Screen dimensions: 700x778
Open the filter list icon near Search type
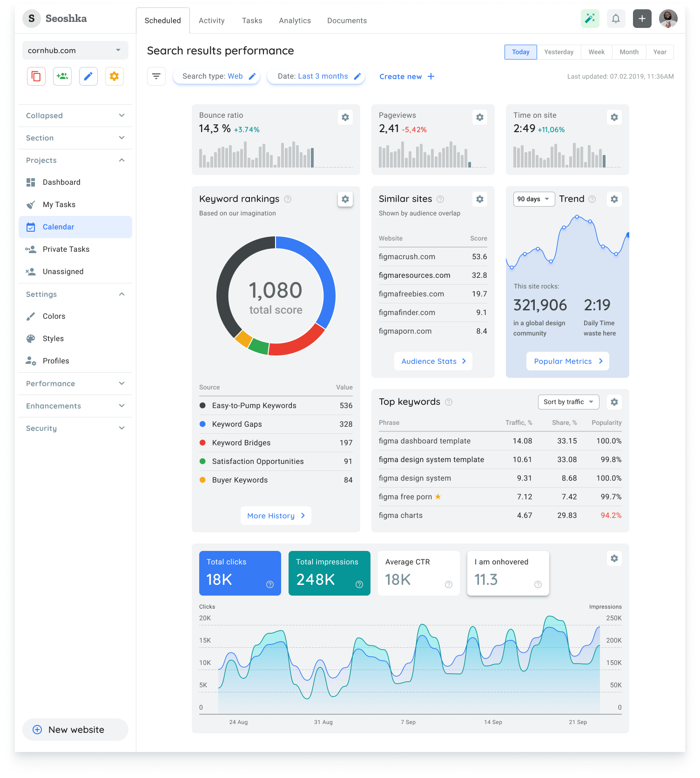coord(156,76)
